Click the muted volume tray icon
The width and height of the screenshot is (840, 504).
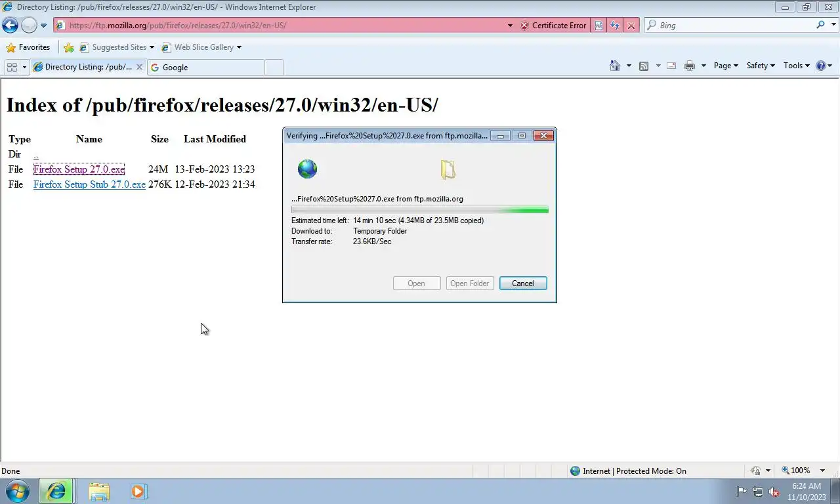(x=774, y=492)
